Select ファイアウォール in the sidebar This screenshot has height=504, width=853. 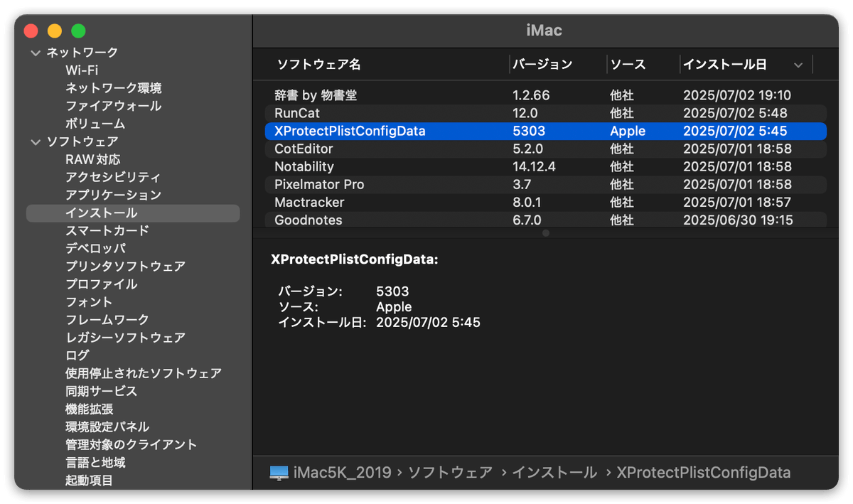pos(114,106)
